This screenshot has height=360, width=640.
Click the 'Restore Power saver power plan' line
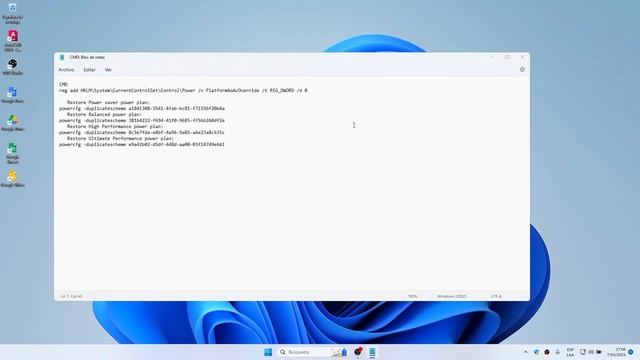(x=108, y=102)
